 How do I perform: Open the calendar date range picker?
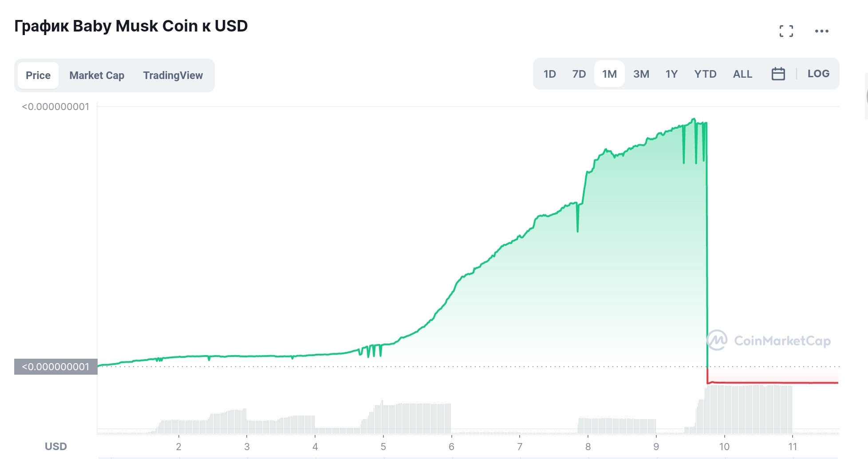778,74
